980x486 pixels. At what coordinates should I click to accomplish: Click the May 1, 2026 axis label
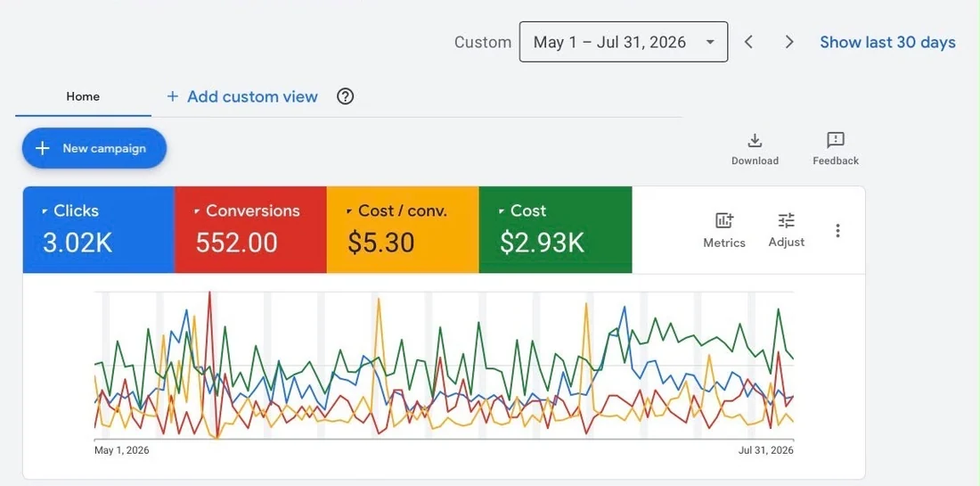(122, 450)
